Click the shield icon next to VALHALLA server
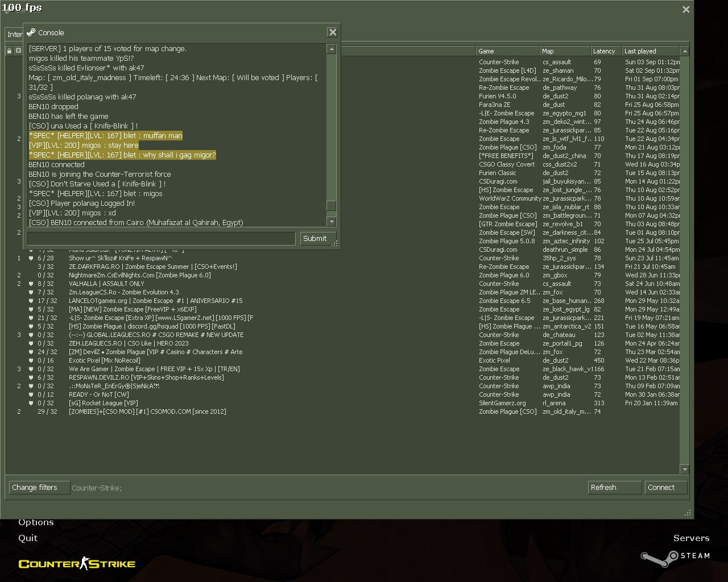This screenshot has width=728, height=582. click(x=31, y=284)
